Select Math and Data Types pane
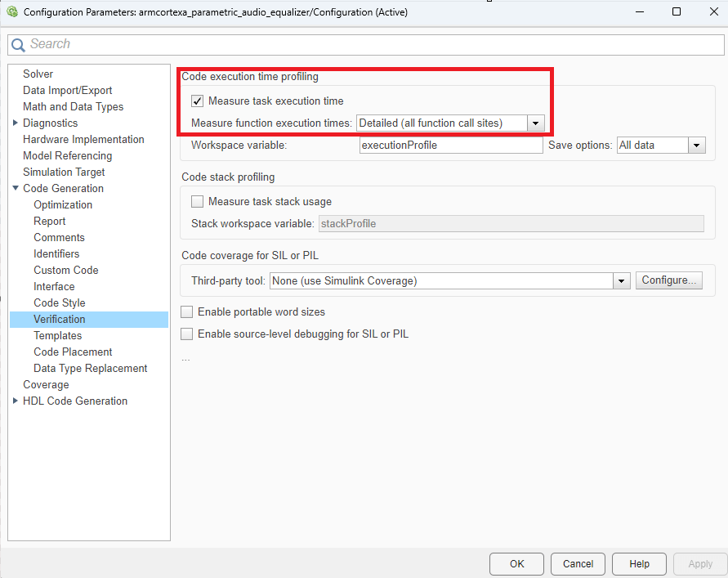The width and height of the screenshot is (728, 578). point(73,106)
